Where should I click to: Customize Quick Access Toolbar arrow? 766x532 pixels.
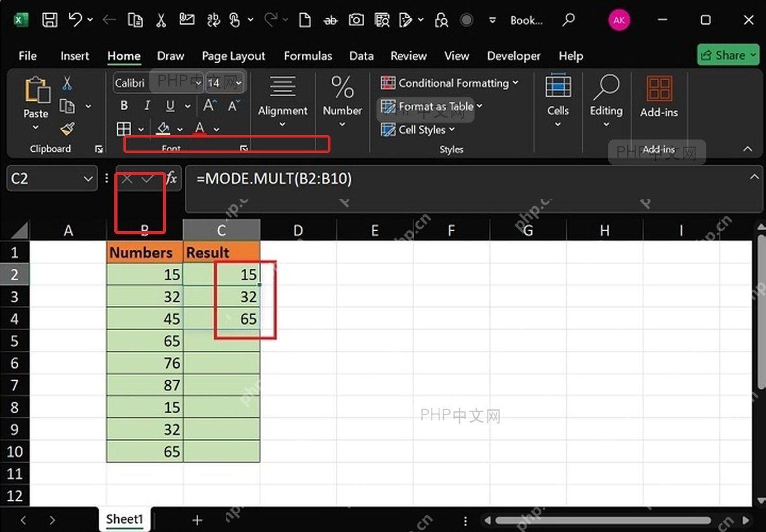[x=493, y=20]
